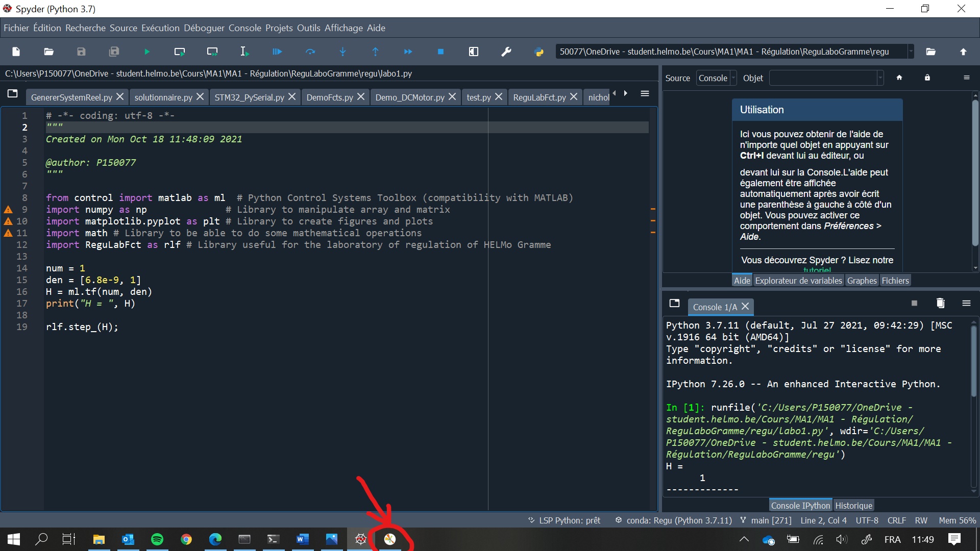Run cell and advance icon
This screenshot has height=551, width=980.
pyautogui.click(x=212, y=52)
